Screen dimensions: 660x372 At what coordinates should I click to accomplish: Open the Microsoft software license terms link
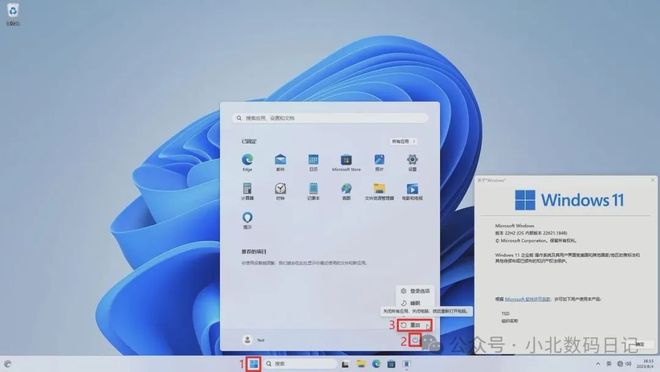tap(527, 299)
